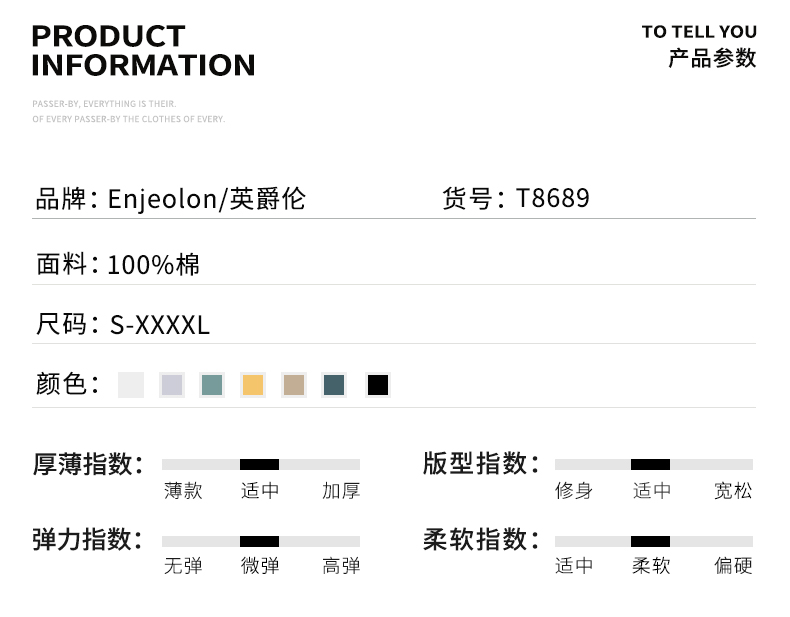Pick the dark teal color swatch
Viewport: 790px width, 617px height.
pos(334,385)
